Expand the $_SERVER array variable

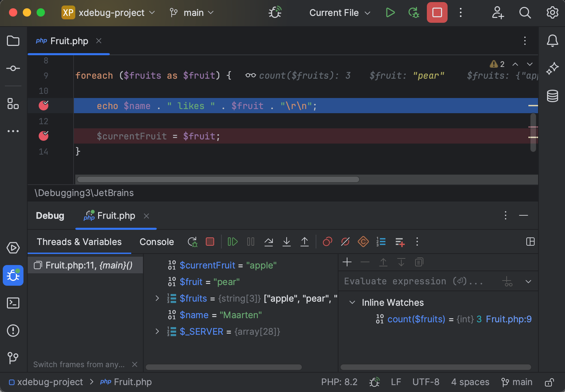tap(157, 331)
